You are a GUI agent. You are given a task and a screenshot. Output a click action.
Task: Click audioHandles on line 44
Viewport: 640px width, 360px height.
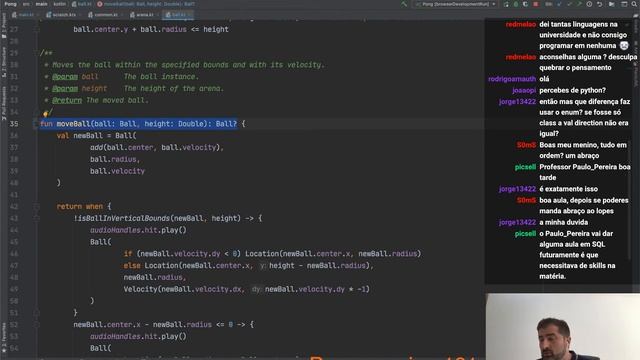click(115, 230)
